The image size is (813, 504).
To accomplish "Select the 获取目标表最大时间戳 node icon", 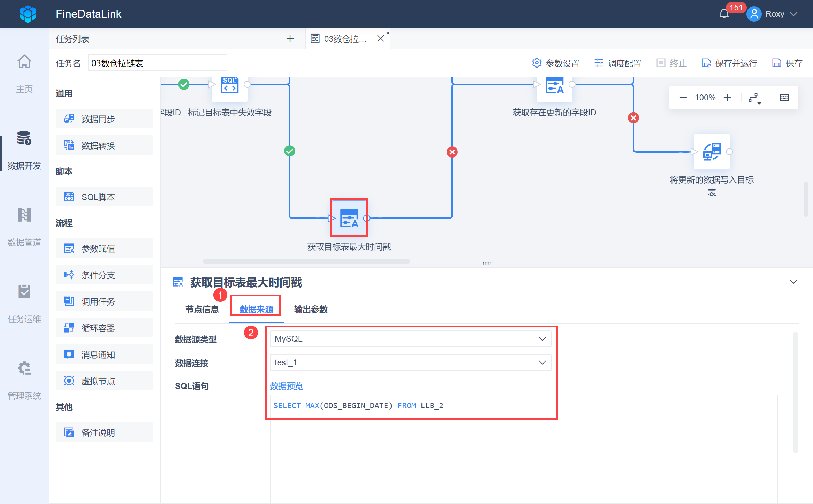I will coord(349,218).
